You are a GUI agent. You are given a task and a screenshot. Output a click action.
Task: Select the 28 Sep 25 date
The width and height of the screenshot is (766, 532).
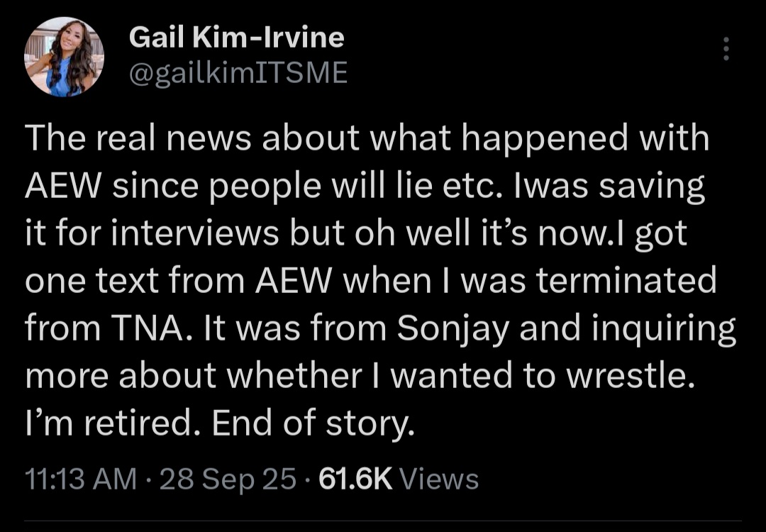coord(228,480)
